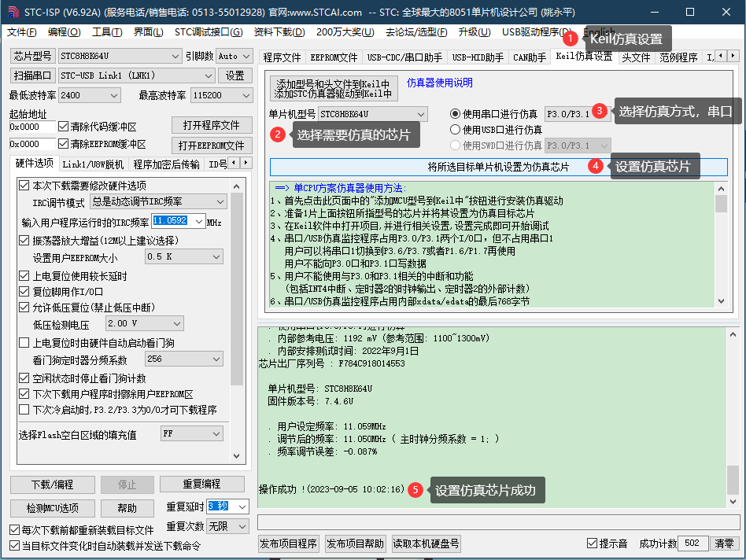Click 添加型号和头文件到Keil中 button
Screen dimensions: 746x560
coord(334,88)
